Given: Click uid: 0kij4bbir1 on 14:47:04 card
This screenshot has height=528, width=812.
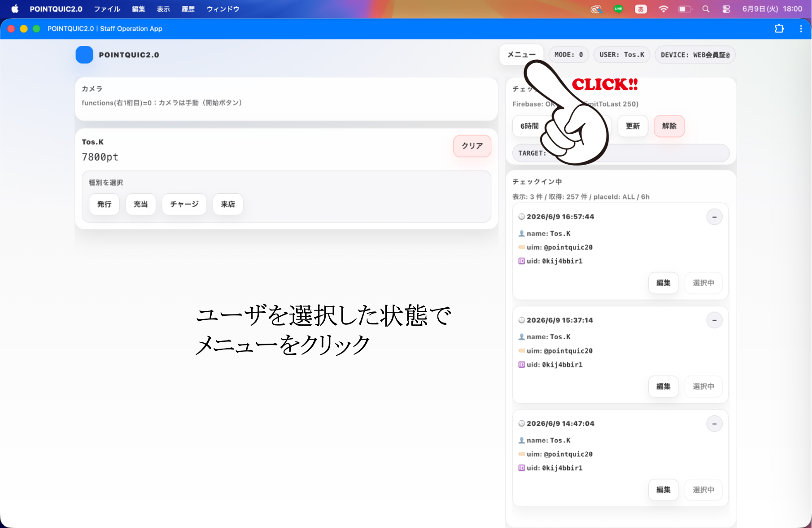Looking at the screenshot, I should coord(554,468).
